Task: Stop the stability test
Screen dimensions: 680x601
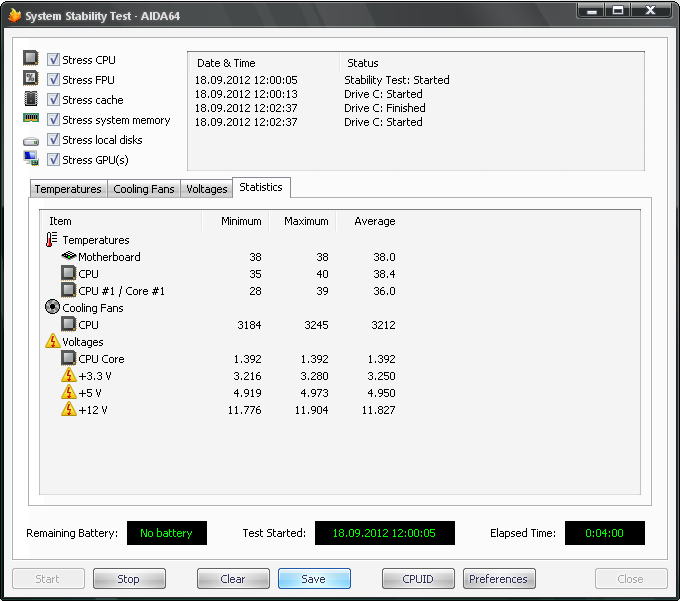Action: tap(129, 578)
